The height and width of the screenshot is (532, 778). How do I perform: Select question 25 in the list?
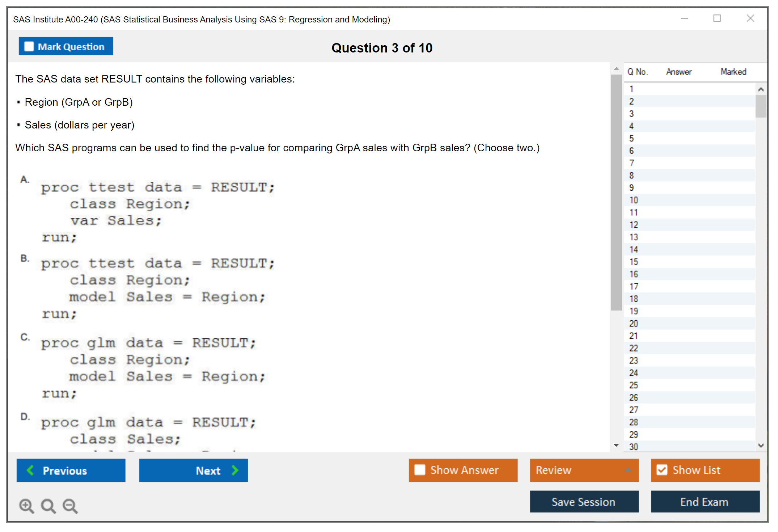pos(634,385)
